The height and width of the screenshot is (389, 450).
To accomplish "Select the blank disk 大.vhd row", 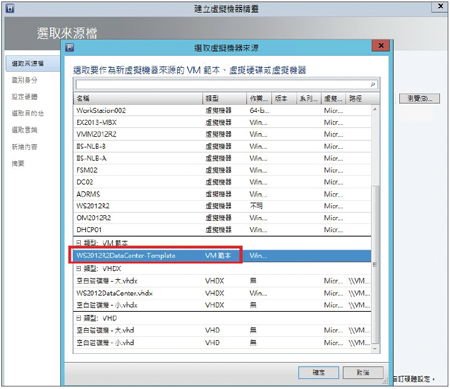I will 222,330.
